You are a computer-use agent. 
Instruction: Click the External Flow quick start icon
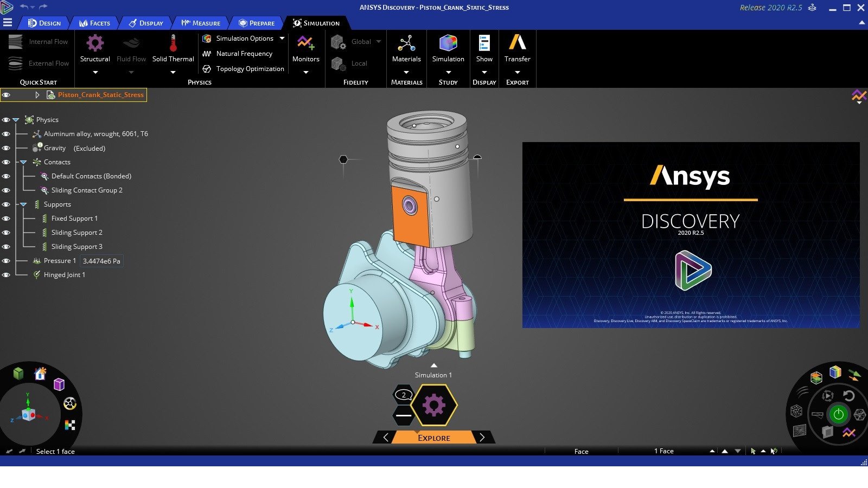click(x=16, y=63)
